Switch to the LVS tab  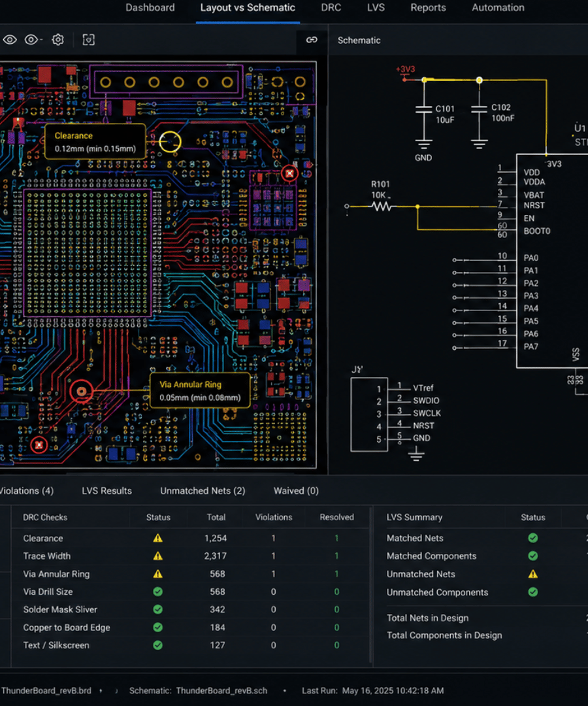[376, 8]
